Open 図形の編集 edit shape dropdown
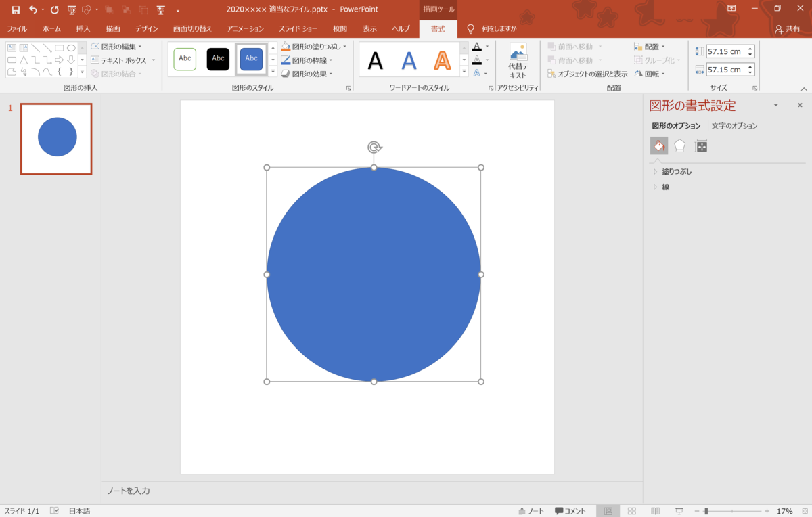Image resolution: width=812 pixels, height=517 pixels. pyautogui.click(x=116, y=47)
